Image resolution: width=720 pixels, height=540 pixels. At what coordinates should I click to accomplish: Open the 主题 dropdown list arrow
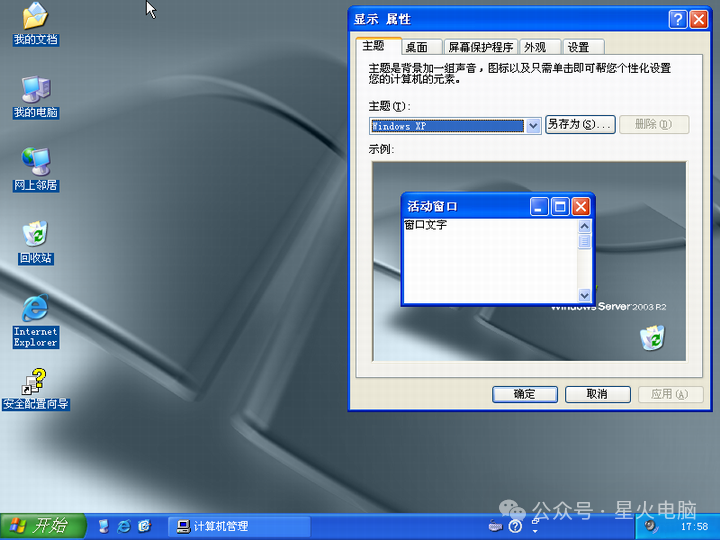533,126
